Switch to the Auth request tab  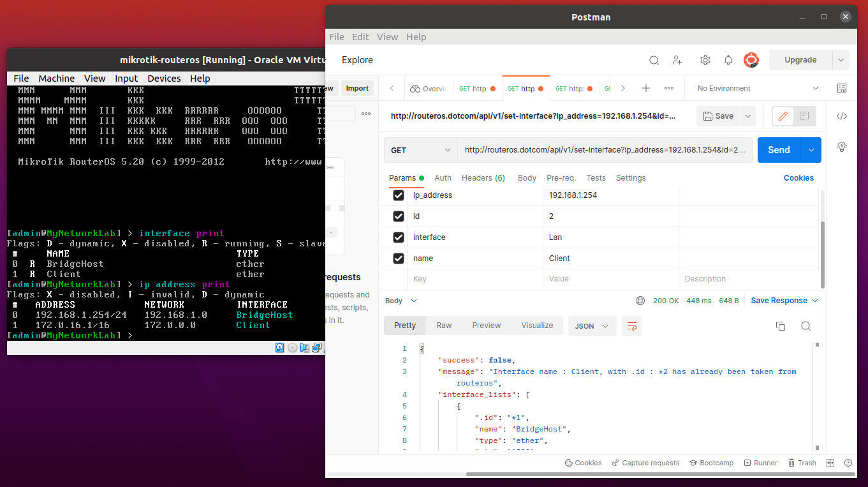point(443,178)
